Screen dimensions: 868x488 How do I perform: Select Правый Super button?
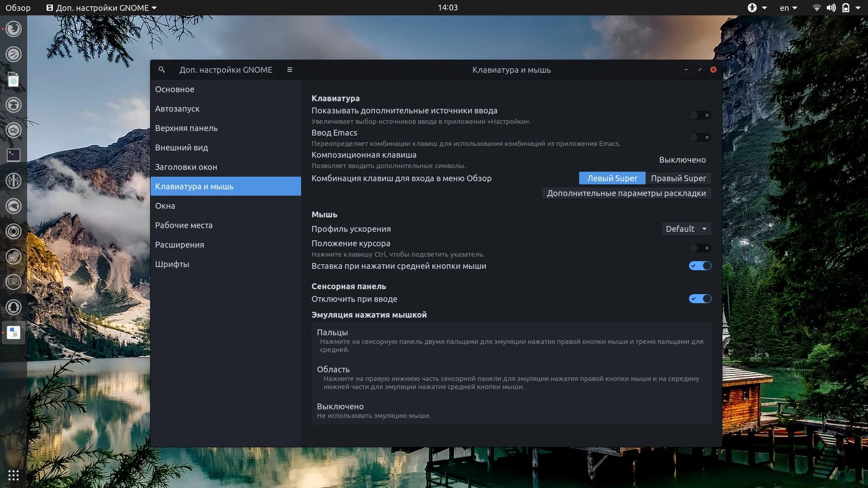678,178
